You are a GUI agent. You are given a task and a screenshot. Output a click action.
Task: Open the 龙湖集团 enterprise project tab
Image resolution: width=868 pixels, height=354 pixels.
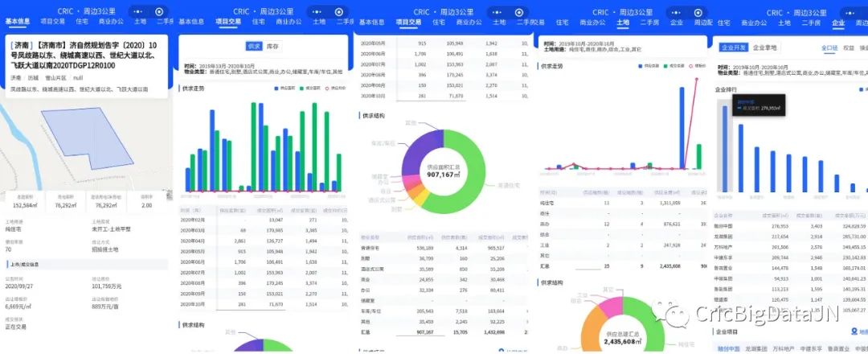coord(757,348)
